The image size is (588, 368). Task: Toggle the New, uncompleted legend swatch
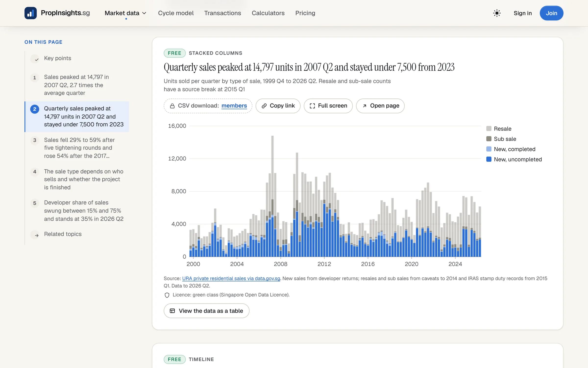point(489,159)
